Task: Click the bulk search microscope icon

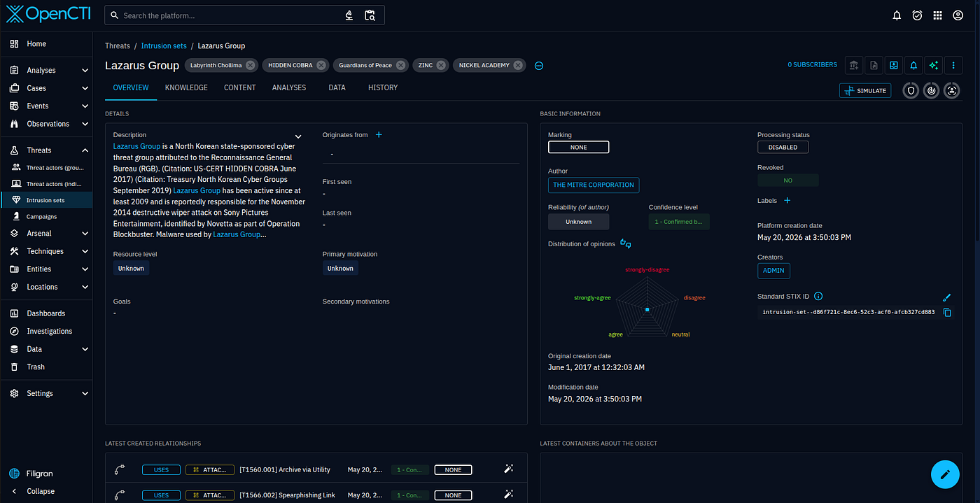Action: [349, 15]
